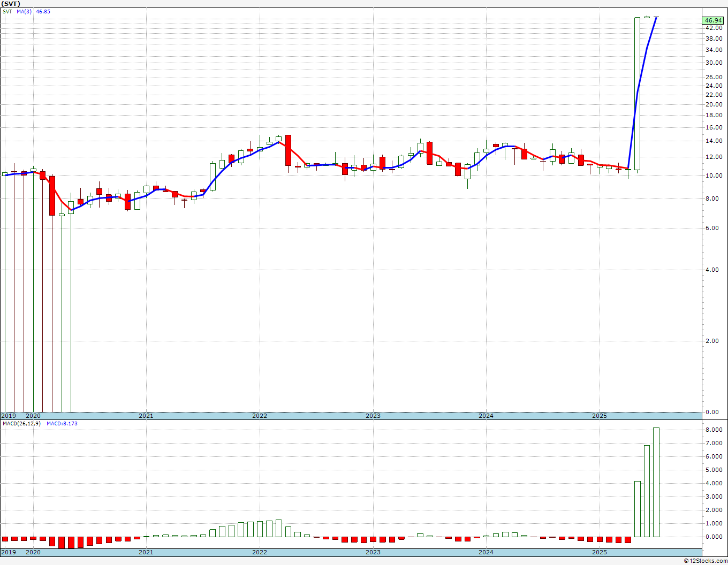728x565 pixels.
Task: Click the 42.00 price axis label
Action: point(713,28)
